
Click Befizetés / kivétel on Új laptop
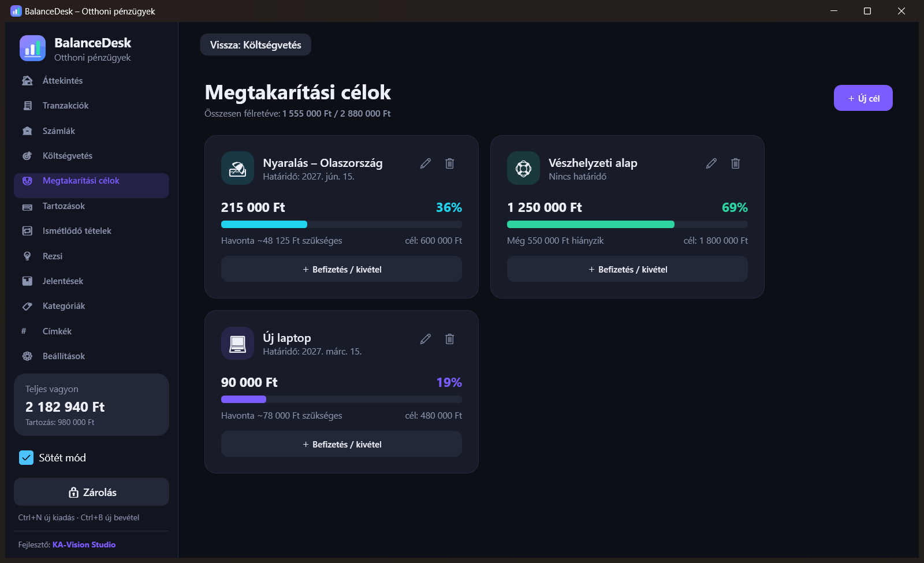tap(341, 444)
